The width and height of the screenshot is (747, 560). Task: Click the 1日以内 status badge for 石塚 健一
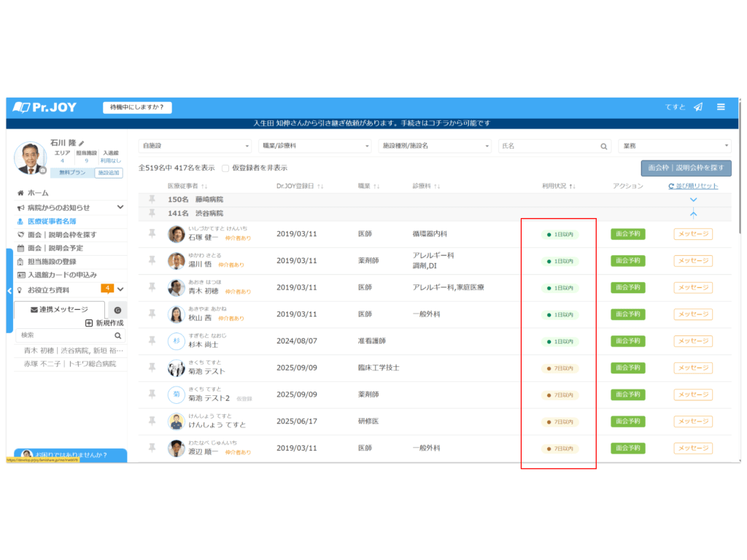coord(560,234)
